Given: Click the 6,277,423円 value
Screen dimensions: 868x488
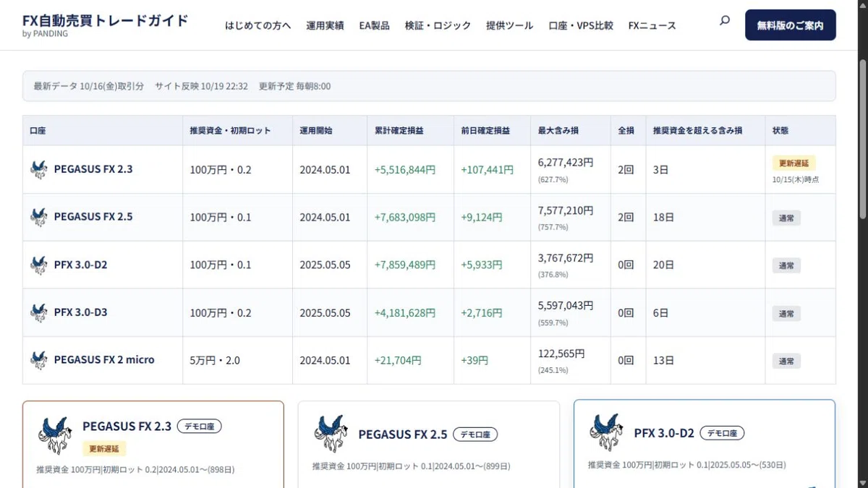Looking at the screenshot, I should [x=566, y=163].
